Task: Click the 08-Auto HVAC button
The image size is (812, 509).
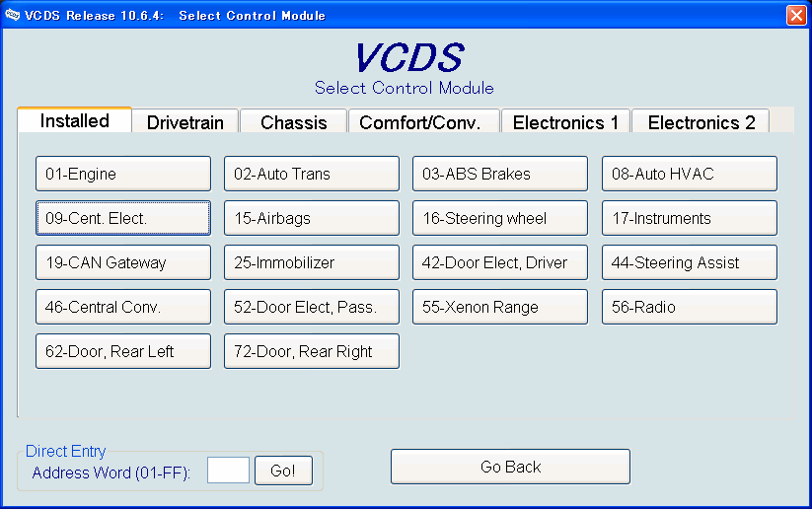Action: click(x=690, y=174)
